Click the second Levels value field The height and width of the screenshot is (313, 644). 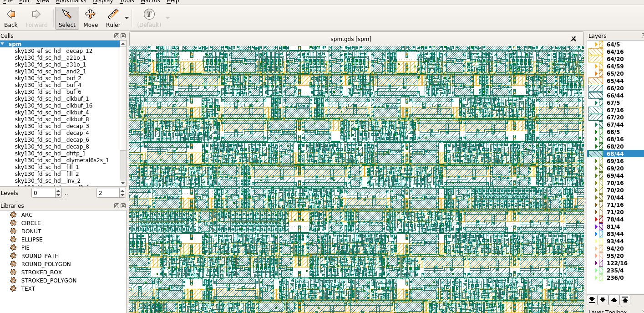point(108,193)
